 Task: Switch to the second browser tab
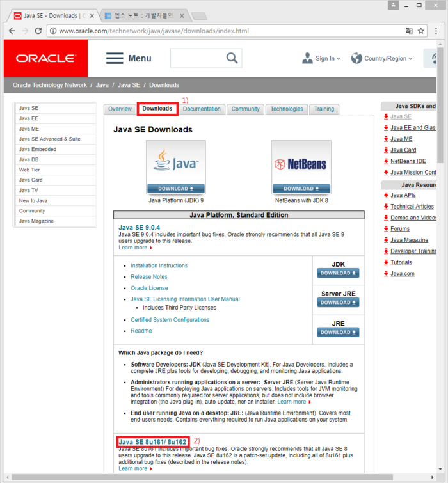pyautogui.click(x=143, y=16)
